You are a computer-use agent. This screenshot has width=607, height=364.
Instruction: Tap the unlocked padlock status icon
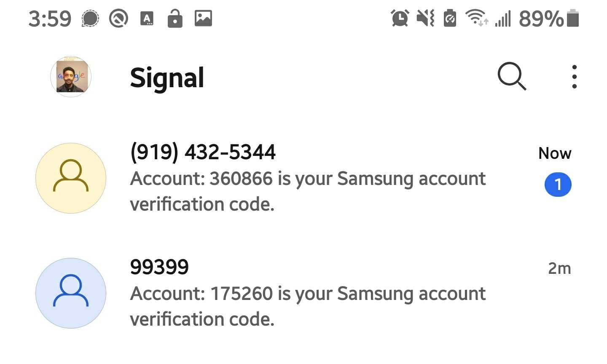click(175, 18)
